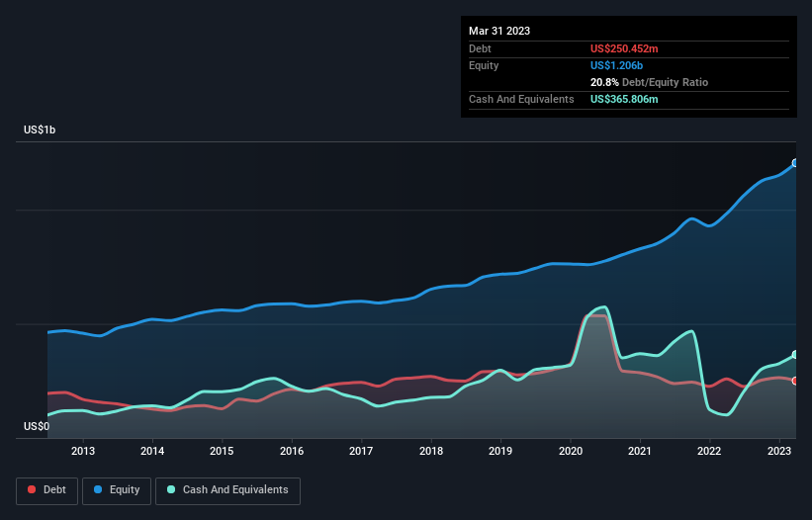Toggle the Debt series legend button
This screenshot has width=812, height=520.
pyautogui.click(x=46, y=490)
